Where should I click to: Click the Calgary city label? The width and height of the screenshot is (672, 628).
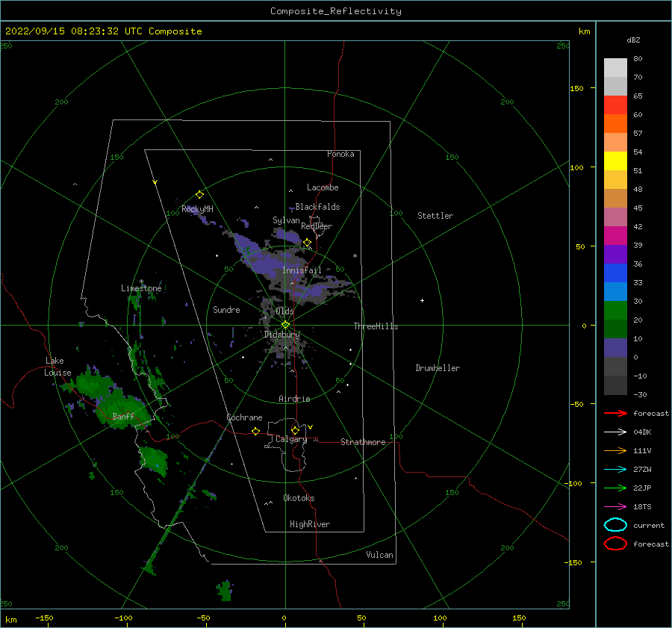[x=291, y=439]
